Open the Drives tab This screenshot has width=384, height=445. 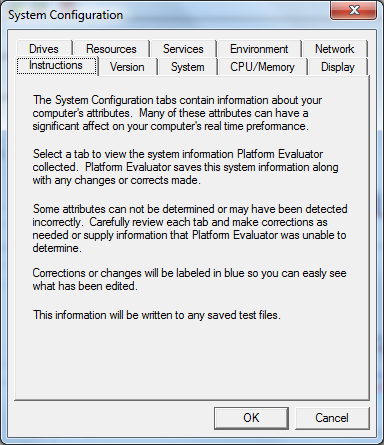coord(44,49)
